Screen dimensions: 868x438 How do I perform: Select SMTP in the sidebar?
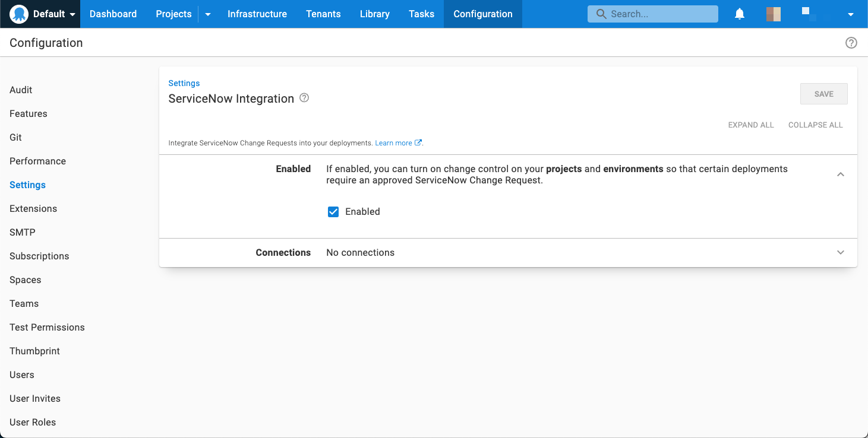[22, 232]
